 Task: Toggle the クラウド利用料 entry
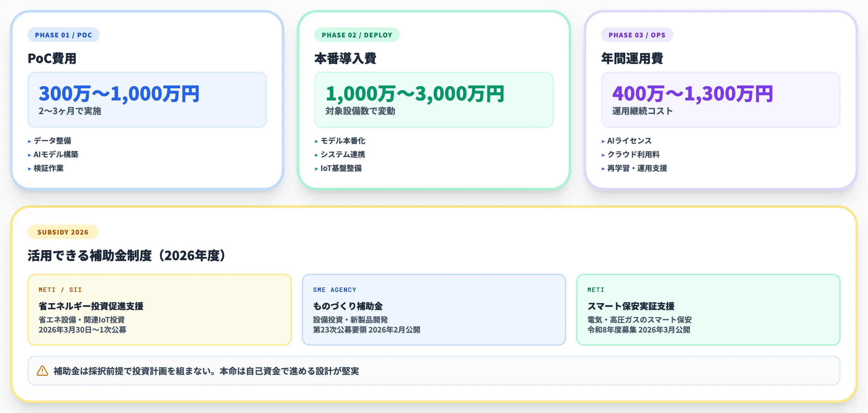[634, 155]
